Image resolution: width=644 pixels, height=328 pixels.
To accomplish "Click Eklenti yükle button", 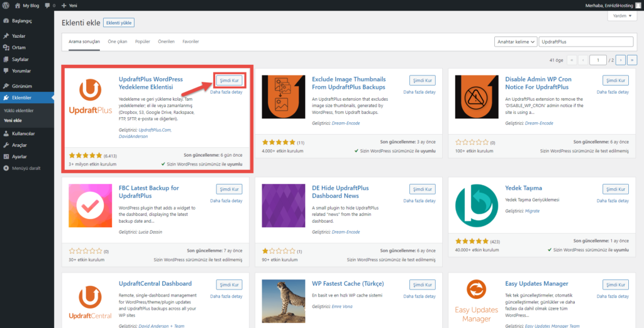I will pyautogui.click(x=119, y=23).
